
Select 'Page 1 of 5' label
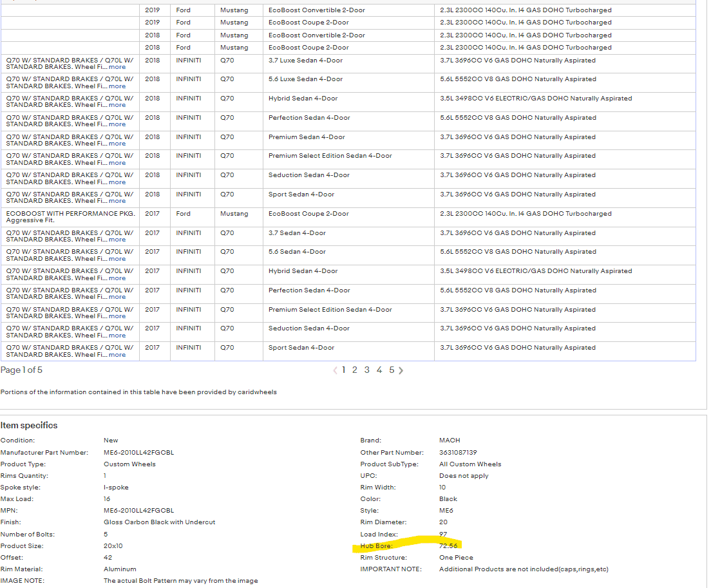[x=21, y=370]
